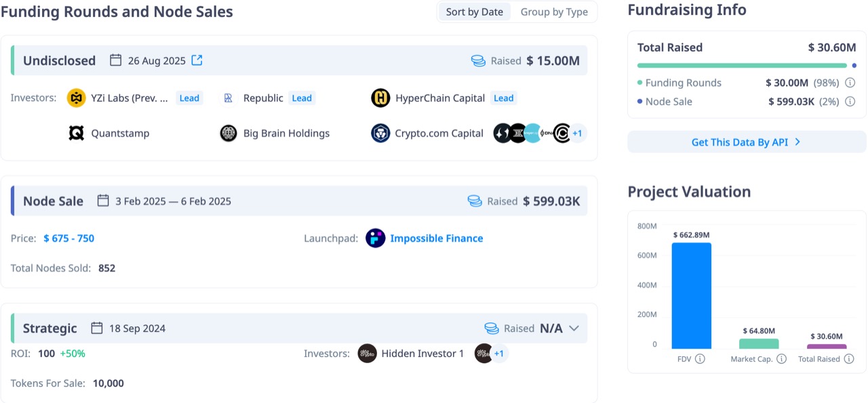Open the Impossible Finance link
Viewport: 868px width, 403px height.
437,238
